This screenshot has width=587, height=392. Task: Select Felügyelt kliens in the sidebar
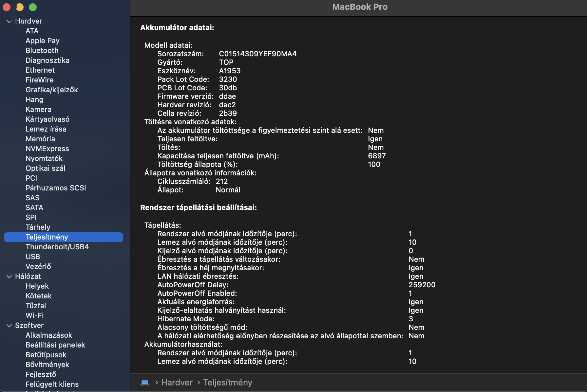(52, 384)
